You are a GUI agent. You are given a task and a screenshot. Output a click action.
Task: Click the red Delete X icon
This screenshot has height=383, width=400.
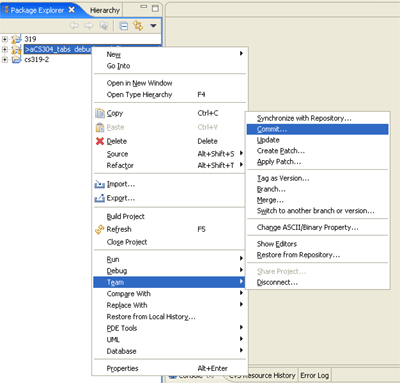(x=100, y=141)
